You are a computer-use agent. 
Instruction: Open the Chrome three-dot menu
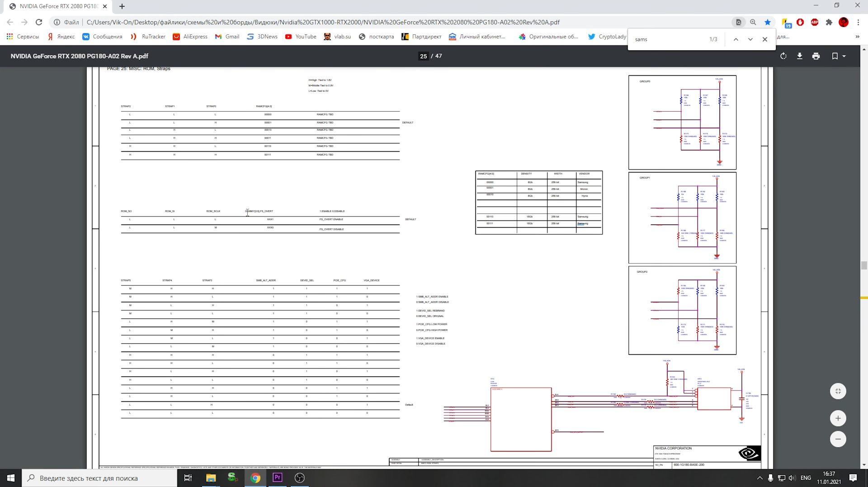point(858,22)
